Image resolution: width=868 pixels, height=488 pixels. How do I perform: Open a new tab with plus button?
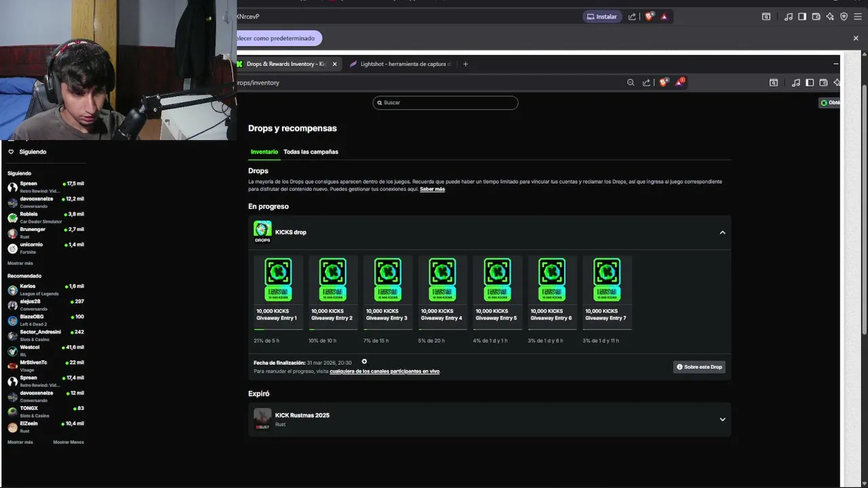click(x=465, y=64)
